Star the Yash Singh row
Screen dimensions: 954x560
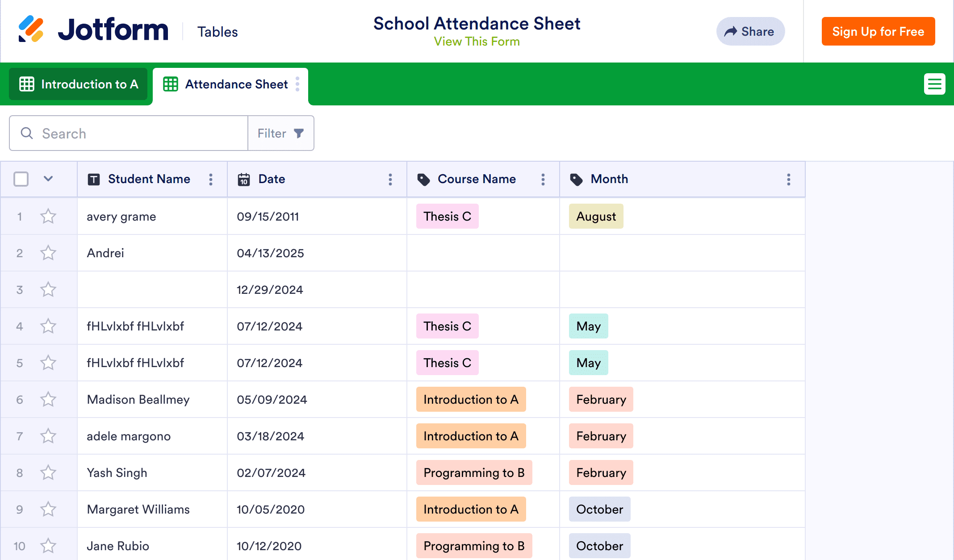48,473
